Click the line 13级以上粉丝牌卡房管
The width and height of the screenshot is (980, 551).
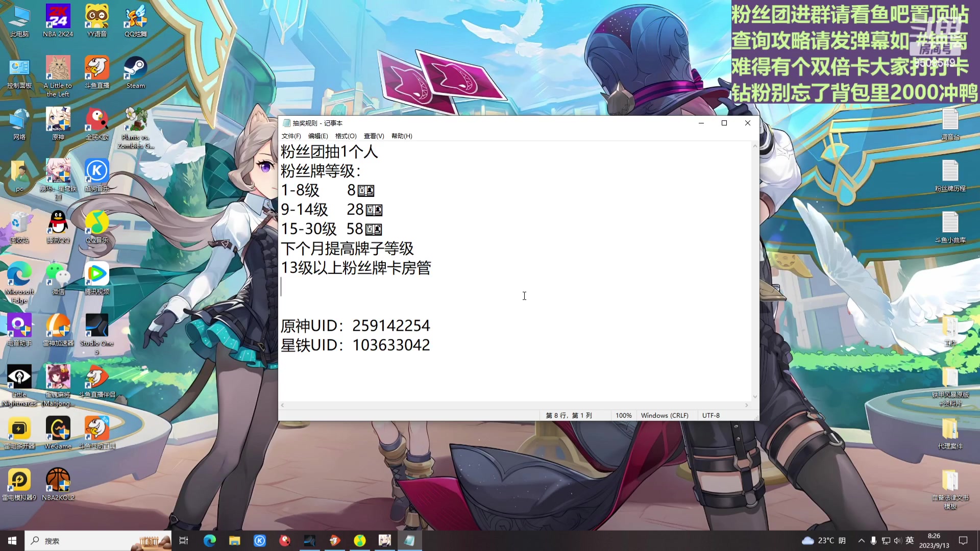pyautogui.click(x=356, y=268)
